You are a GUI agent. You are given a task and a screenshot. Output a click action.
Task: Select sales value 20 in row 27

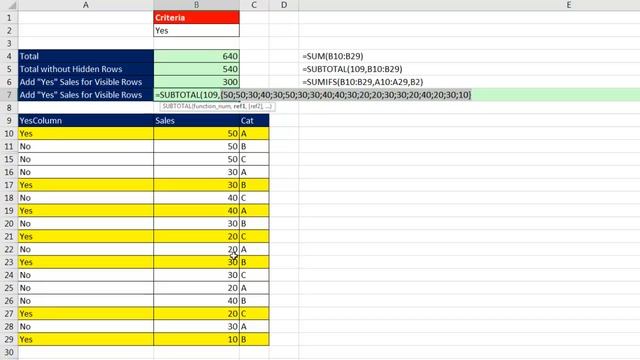click(196, 313)
